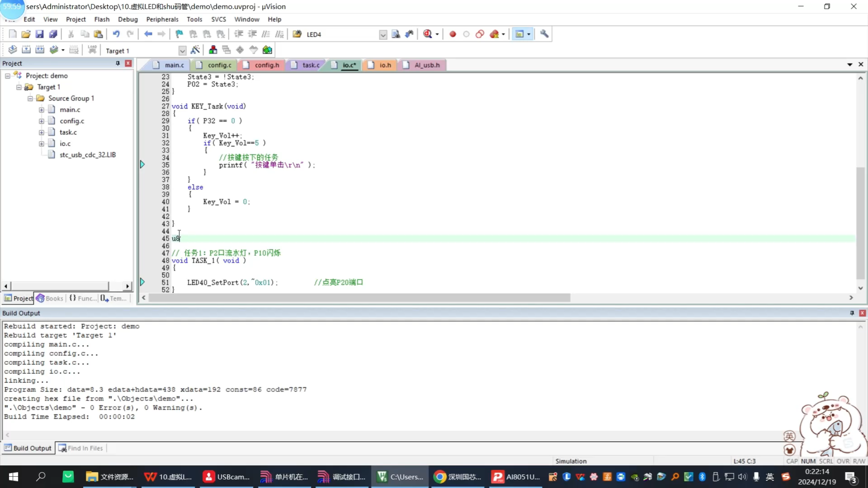Screen dimensions: 868x488
Task: Open Options for Target with wand icon
Action: [x=196, y=50]
